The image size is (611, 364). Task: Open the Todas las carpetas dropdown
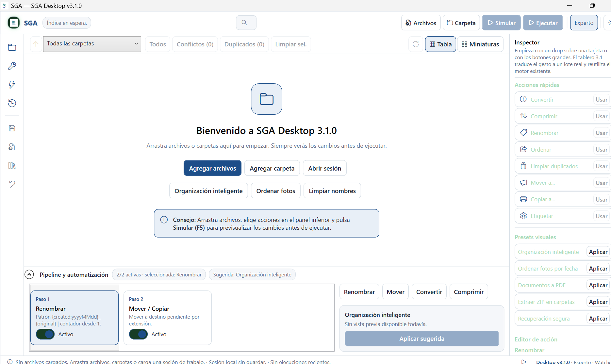point(92,44)
